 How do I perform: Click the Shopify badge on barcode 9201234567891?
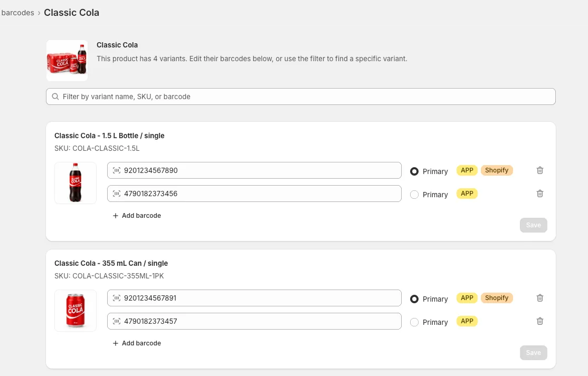click(497, 298)
